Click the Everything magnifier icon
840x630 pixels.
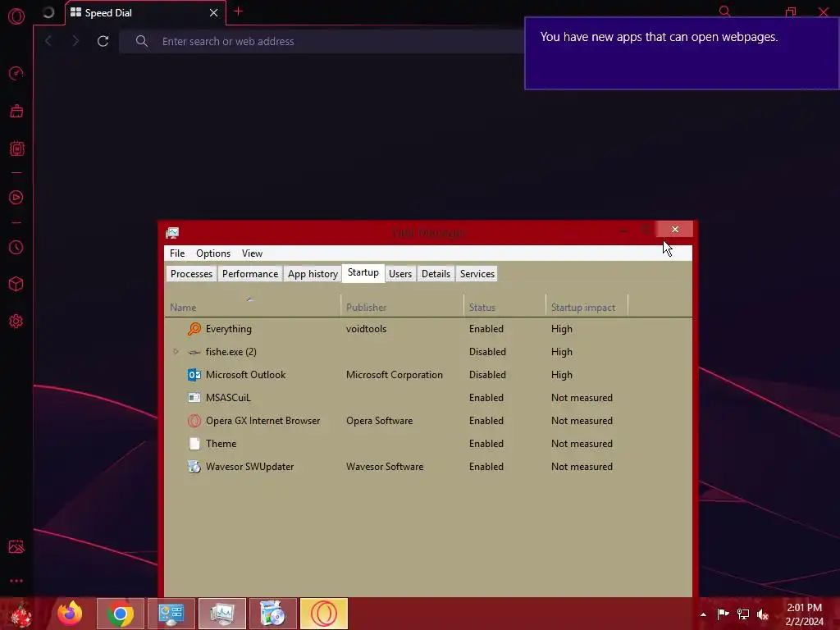(x=194, y=329)
